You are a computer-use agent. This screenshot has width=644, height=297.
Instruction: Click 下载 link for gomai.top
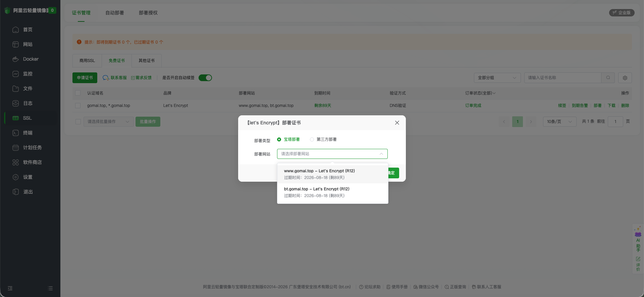click(611, 106)
